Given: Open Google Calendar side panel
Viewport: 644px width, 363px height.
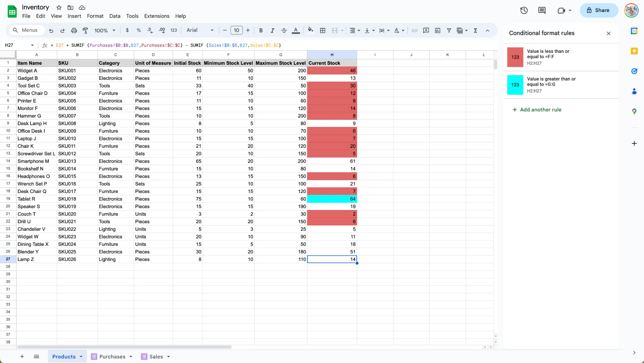Looking at the screenshot, I should click(x=634, y=31).
